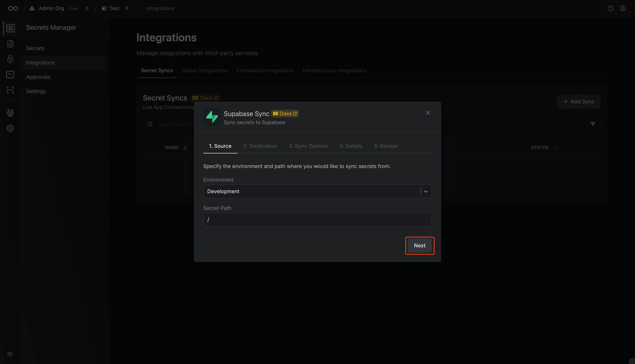Open the Secret Syncs tab
Screen dimensions: 635x364
157,71
